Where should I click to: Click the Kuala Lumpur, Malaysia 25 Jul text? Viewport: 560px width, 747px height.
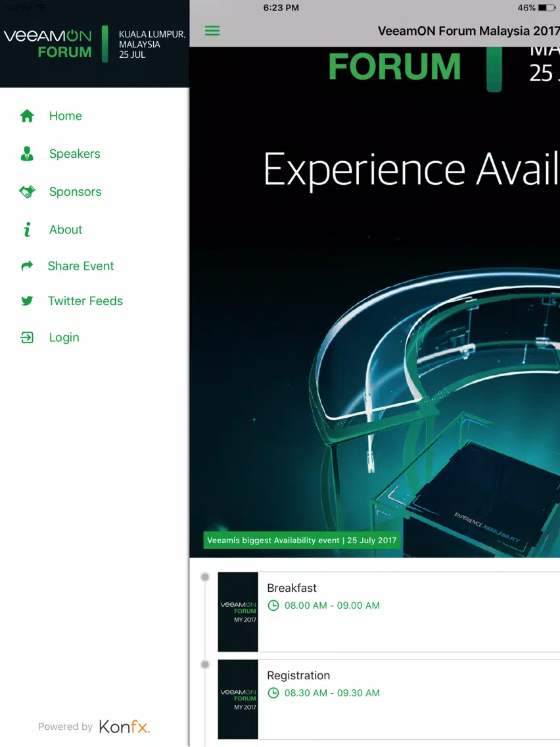[x=152, y=44]
